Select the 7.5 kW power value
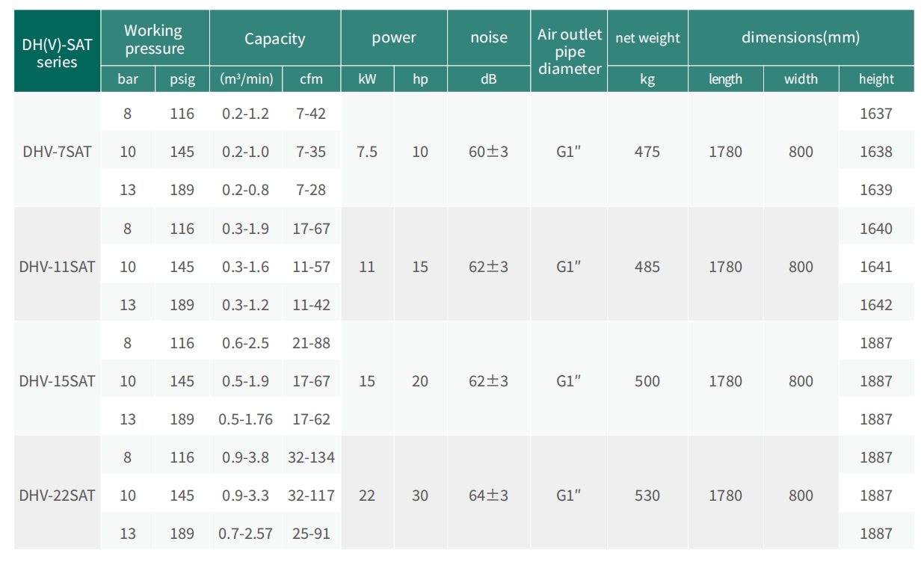924x565 pixels. 367,152
